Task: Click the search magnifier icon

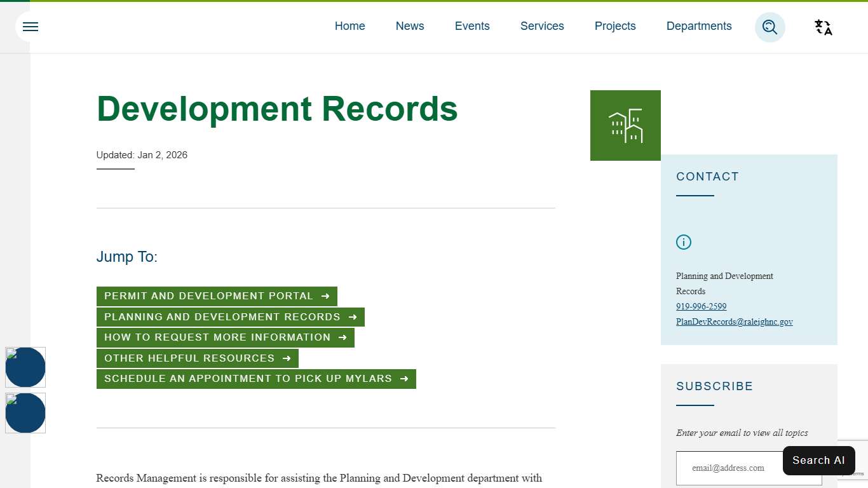Action: [770, 27]
